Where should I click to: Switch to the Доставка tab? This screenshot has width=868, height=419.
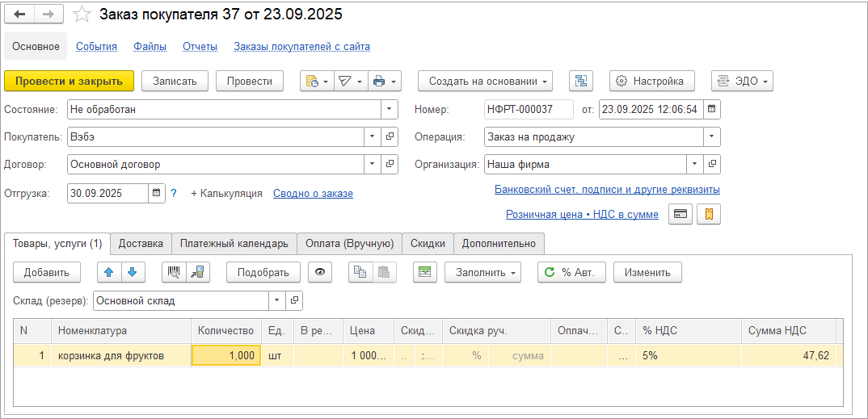[x=141, y=243]
